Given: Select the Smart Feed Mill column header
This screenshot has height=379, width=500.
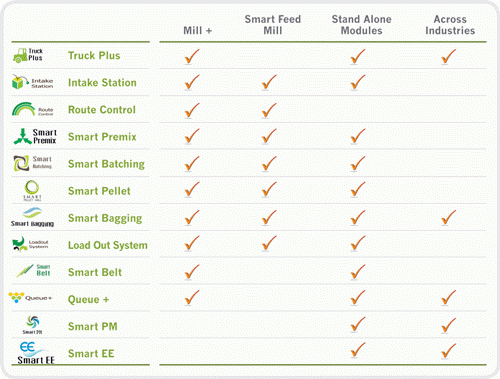Looking at the screenshot, I should tap(273, 25).
